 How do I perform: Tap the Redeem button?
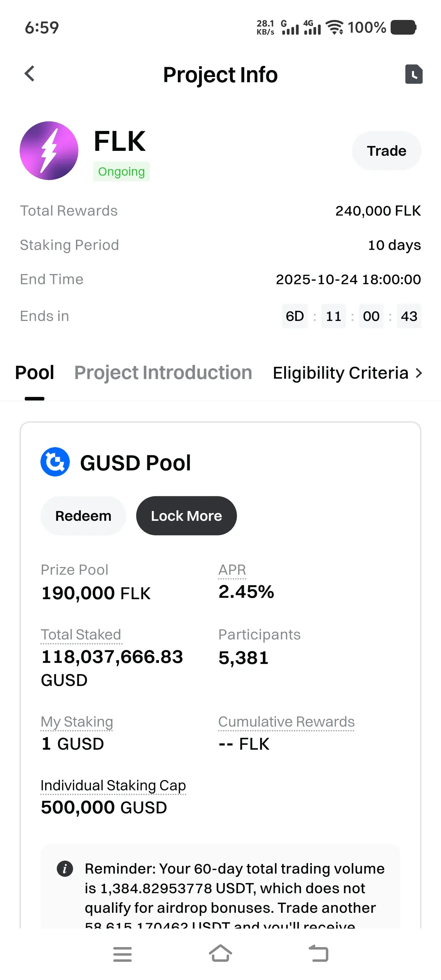pyautogui.click(x=83, y=516)
